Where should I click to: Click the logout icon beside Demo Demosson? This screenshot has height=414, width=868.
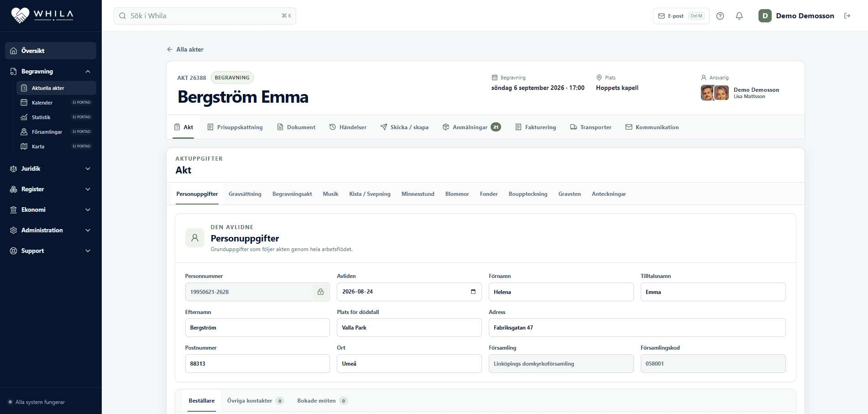[x=847, y=16]
